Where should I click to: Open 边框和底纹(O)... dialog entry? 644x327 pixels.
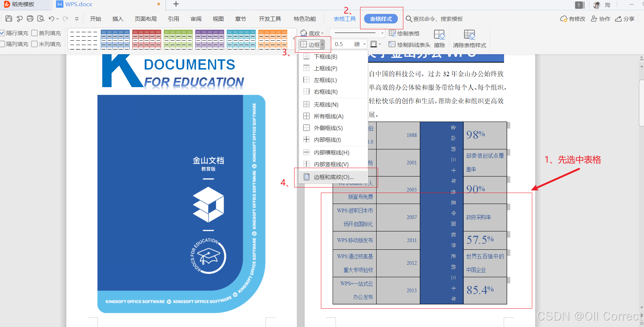pos(333,177)
